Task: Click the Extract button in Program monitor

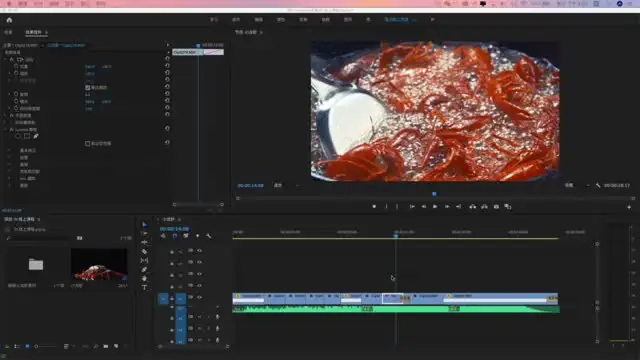Action: click(x=484, y=207)
